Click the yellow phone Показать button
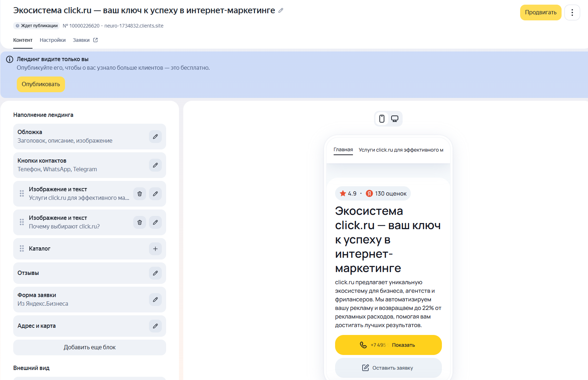 click(x=388, y=345)
